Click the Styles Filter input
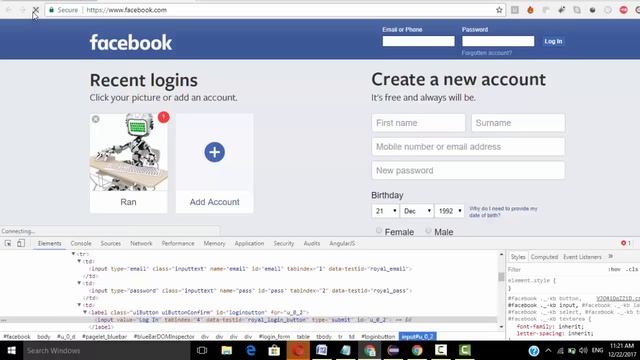 click(555, 269)
